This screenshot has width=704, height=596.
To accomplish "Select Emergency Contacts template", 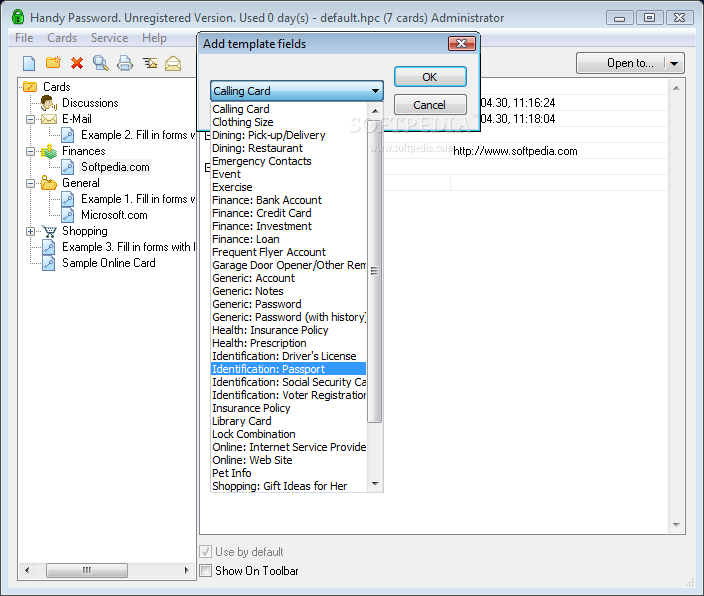I will click(288, 161).
